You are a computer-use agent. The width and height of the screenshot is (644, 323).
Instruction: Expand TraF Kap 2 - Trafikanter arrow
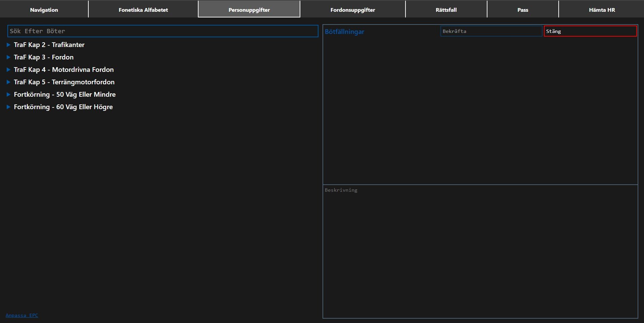[x=9, y=45]
